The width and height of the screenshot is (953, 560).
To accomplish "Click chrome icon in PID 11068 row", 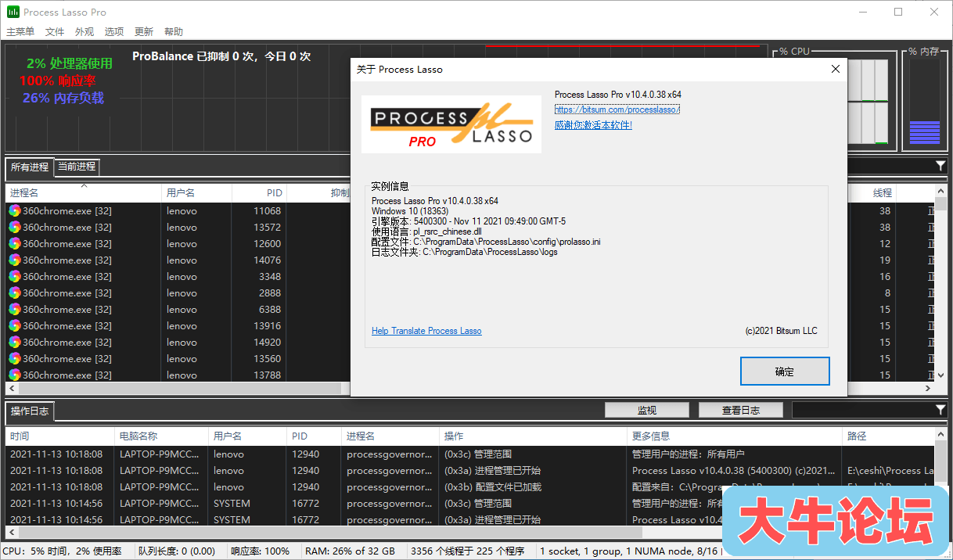I will pos(15,211).
